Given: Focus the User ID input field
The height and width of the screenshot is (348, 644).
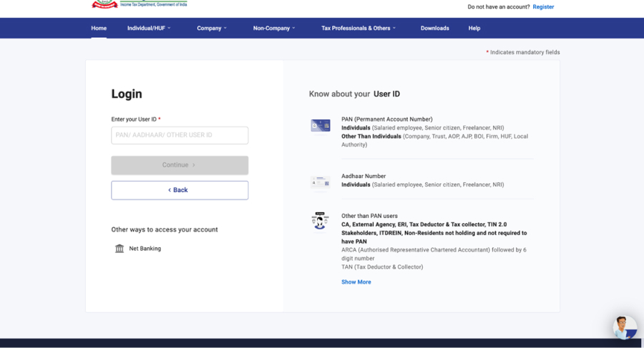Looking at the screenshot, I should pos(180,135).
